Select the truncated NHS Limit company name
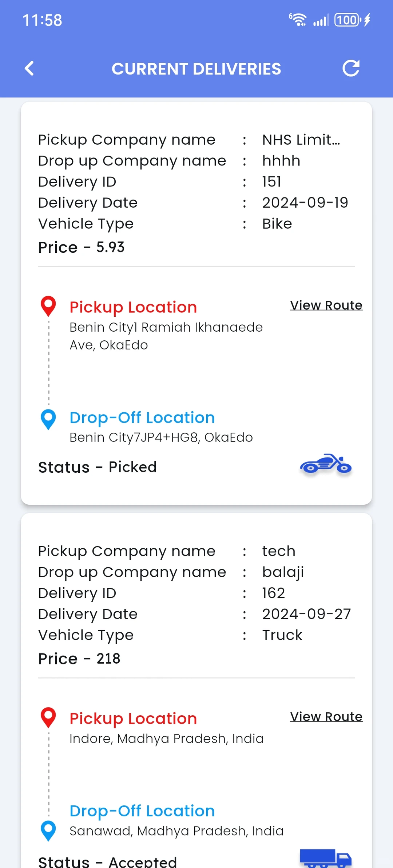Viewport: 393px width, 868px height. pos(301,140)
